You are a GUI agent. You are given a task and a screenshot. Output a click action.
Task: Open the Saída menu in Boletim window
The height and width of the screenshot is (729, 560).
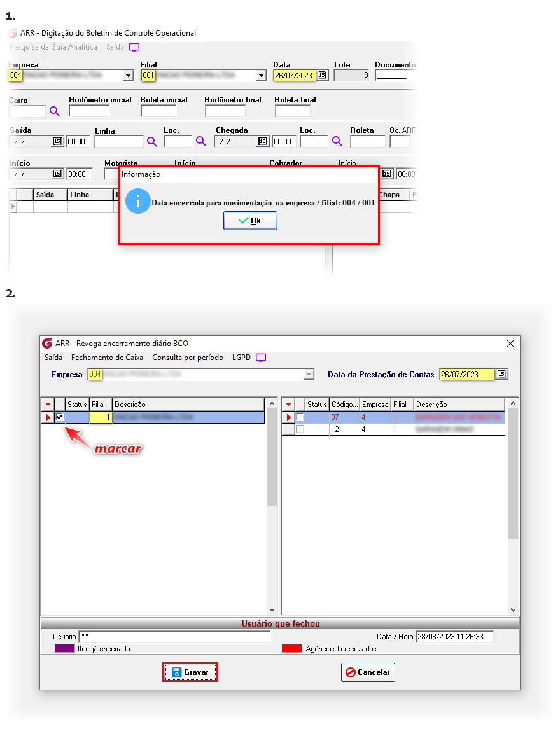coord(115,47)
